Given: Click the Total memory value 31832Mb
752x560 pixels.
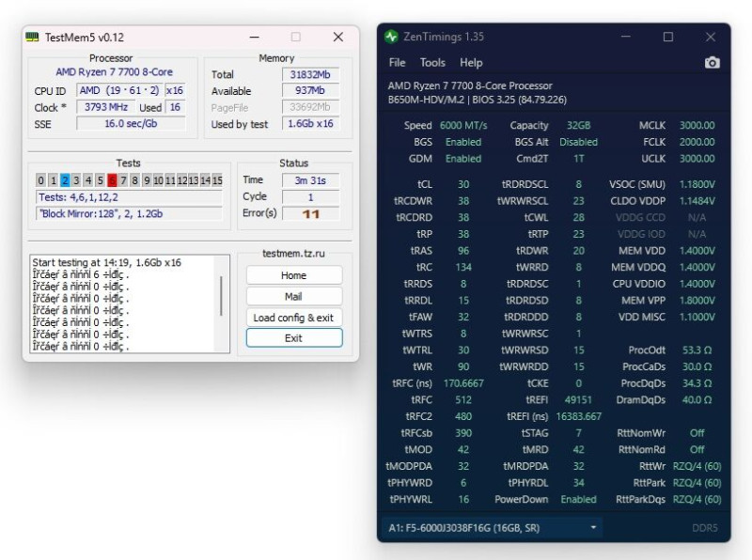Looking at the screenshot, I should [x=311, y=74].
